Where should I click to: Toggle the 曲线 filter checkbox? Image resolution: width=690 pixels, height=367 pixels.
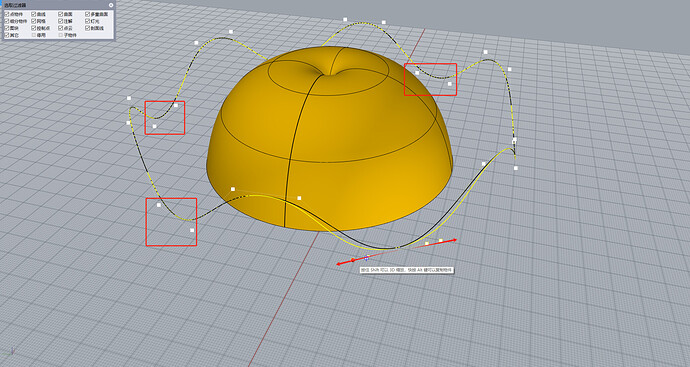click(34, 14)
